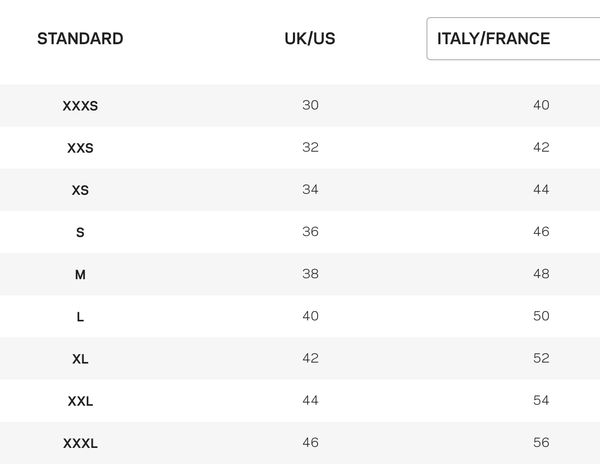
Task: Click Italy/France value 44 for XS
Action: click(x=541, y=189)
